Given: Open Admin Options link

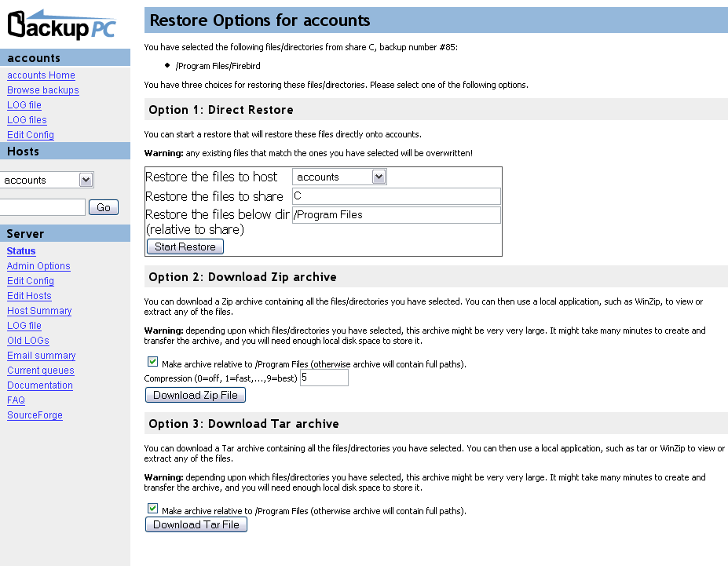Looking at the screenshot, I should pyautogui.click(x=38, y=266).
